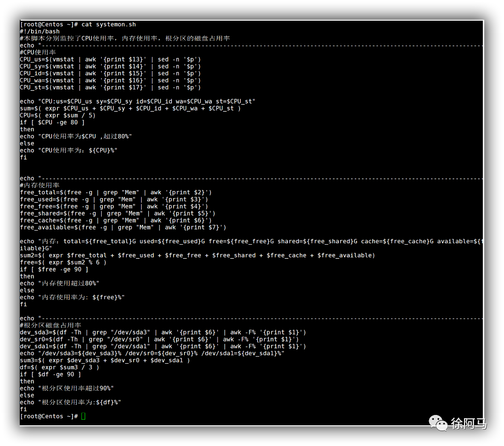Screen dimensions: 504x446
Task: Click the 'sum3=$( expr $dev_sda3' line
Action: coord(105,360)
